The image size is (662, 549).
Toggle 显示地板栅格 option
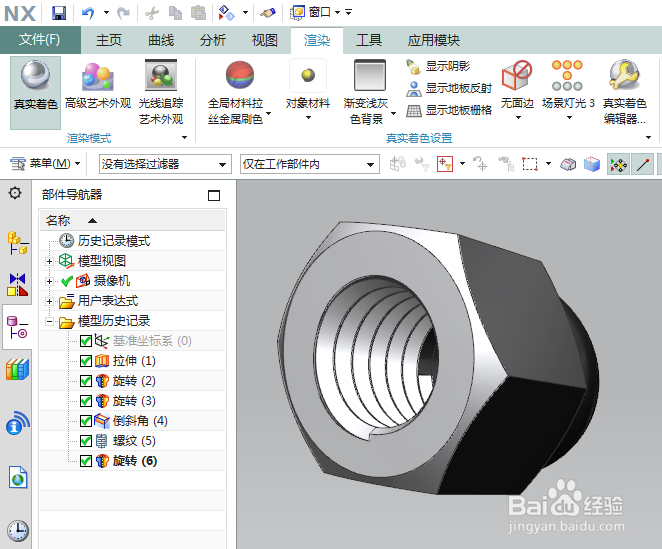(449, 111)
